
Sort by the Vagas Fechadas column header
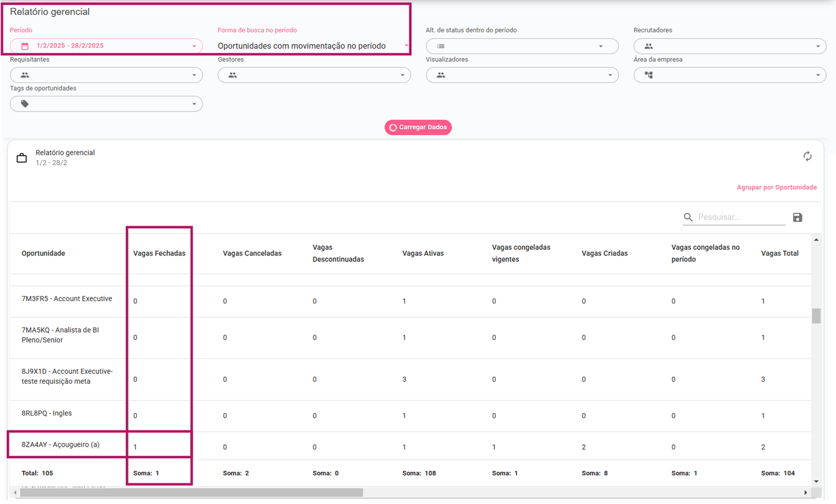pos(159,254)
